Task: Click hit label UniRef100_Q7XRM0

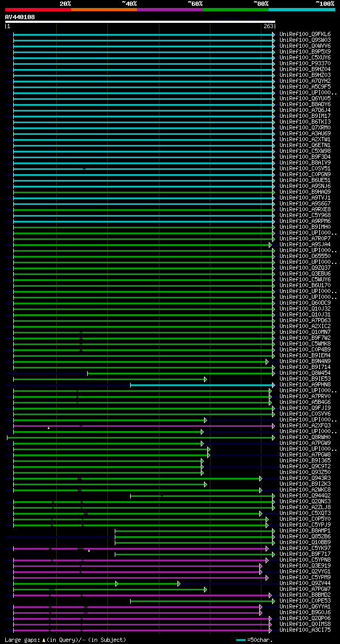Action: [305, 127]
